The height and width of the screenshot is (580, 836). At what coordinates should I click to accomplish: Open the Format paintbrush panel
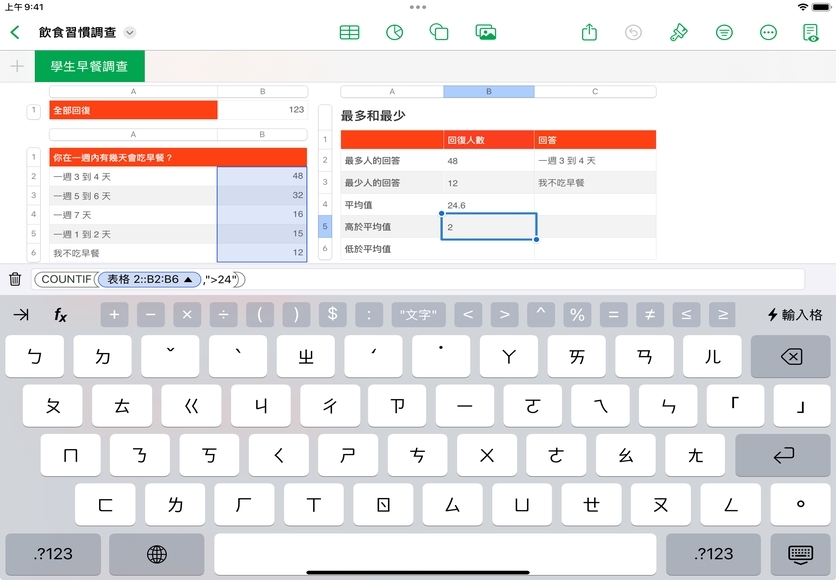pos(679,32)
